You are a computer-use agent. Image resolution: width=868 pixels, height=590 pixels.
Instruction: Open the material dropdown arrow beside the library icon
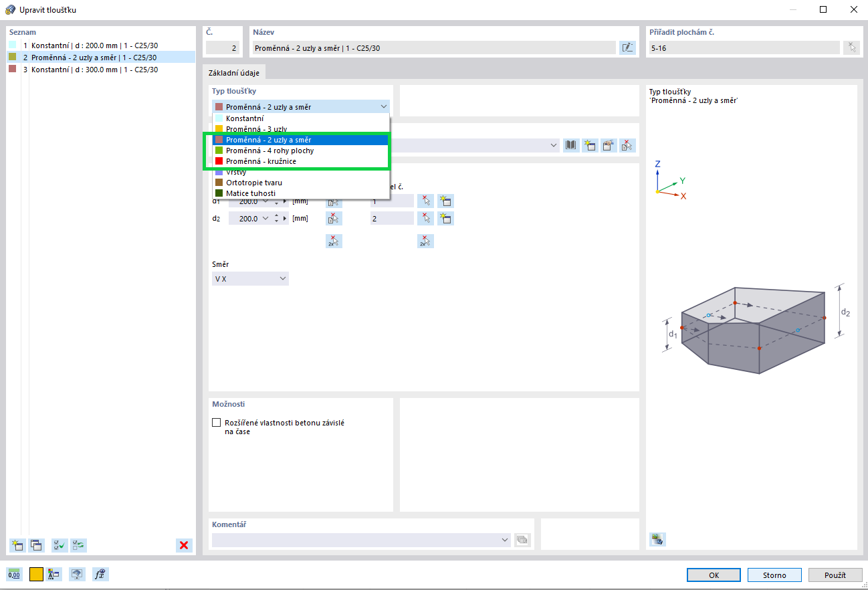click(553, 145)
